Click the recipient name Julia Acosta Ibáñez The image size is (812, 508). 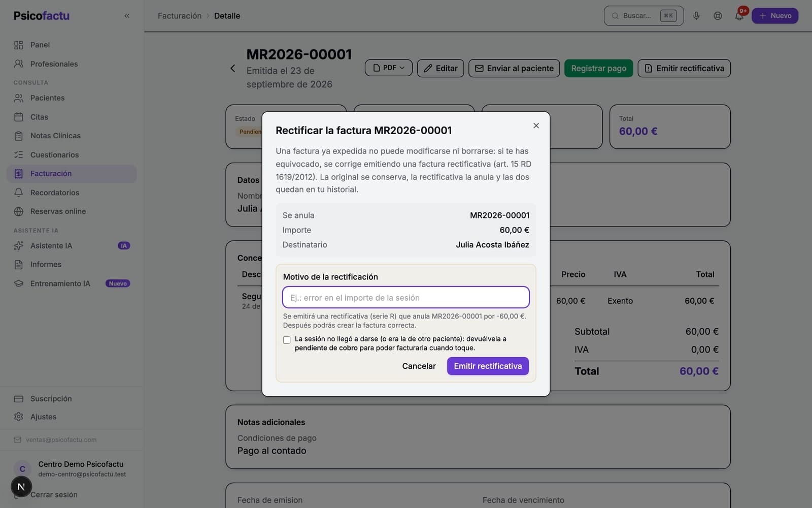492,245
